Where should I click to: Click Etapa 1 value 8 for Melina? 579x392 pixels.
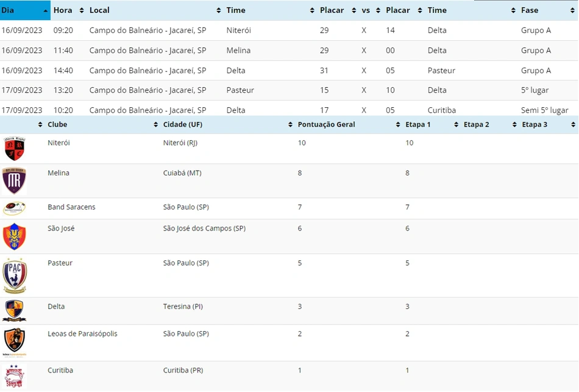pyautogui.click(x=407, y=173)
